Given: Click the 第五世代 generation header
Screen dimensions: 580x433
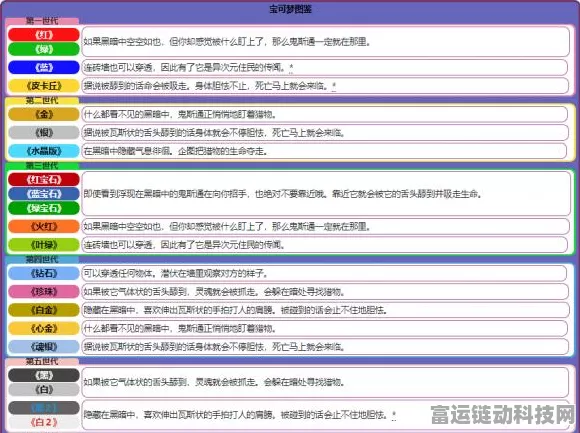Looking at the screenshot, I should pos(42,361).
